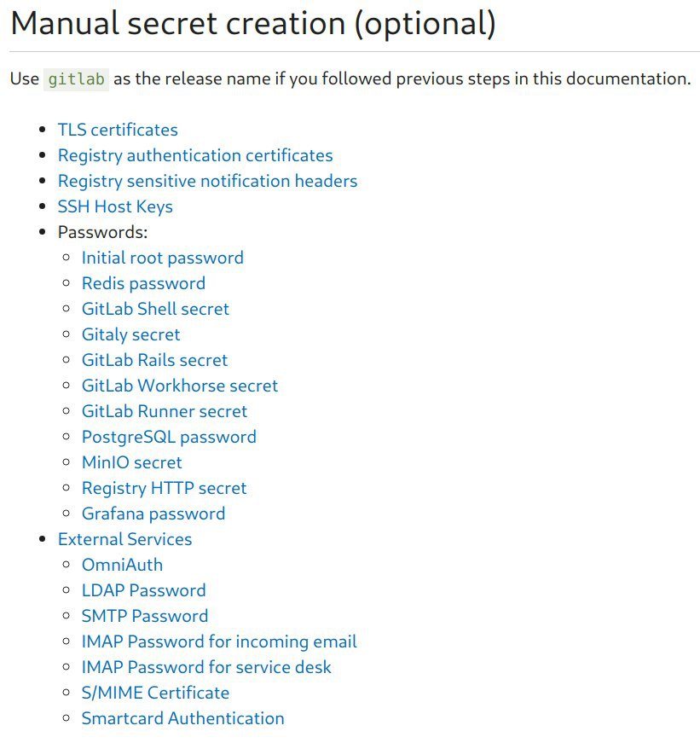
Task: Open the Smartcard Authentication link
Action: pos(182,718)
